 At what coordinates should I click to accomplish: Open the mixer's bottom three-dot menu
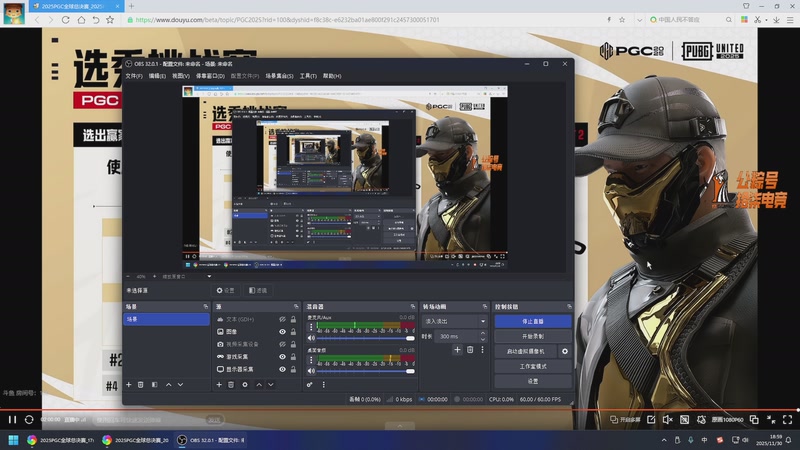click(323, 385)
